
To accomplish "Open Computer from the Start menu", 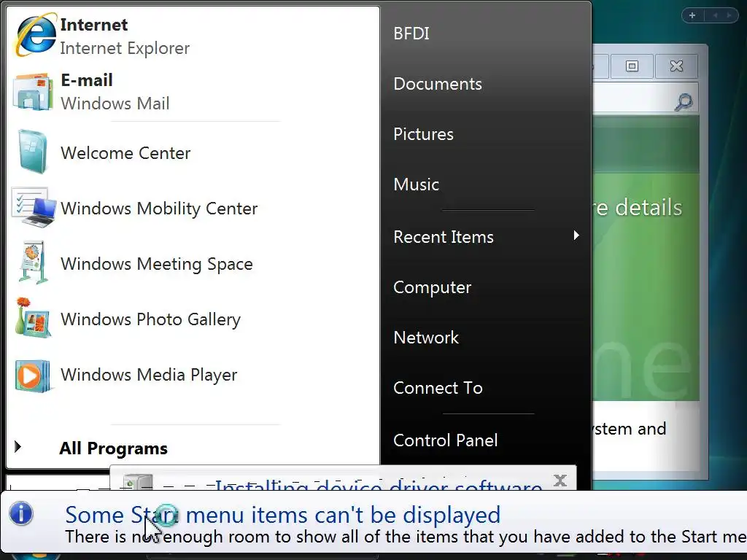I will click(432, 287).
